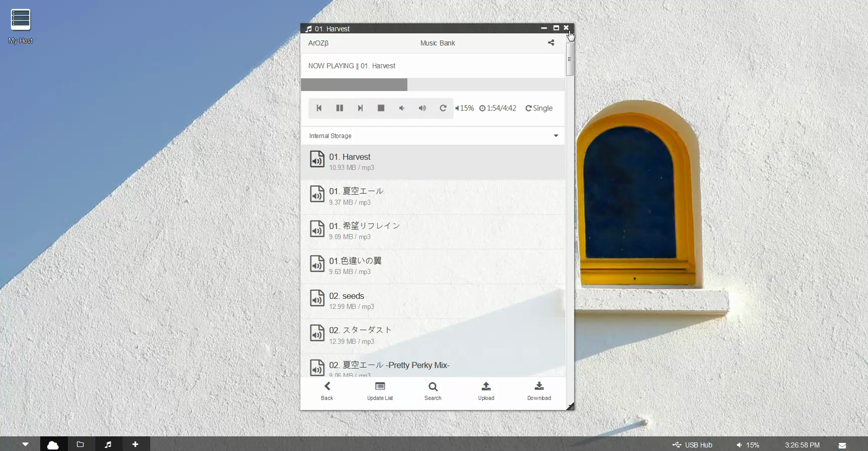Open the folder icon in taskbar
Viewport: 868px width, 451px height.
click(x=80, y=444)
